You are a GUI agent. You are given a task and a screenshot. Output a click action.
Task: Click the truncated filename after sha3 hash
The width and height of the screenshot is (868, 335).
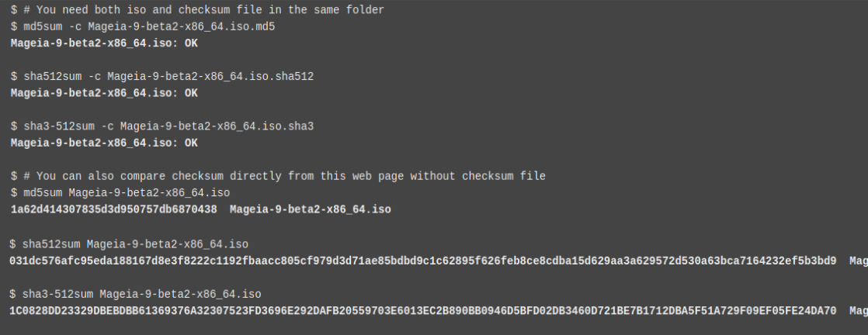(x=859, y=311)
